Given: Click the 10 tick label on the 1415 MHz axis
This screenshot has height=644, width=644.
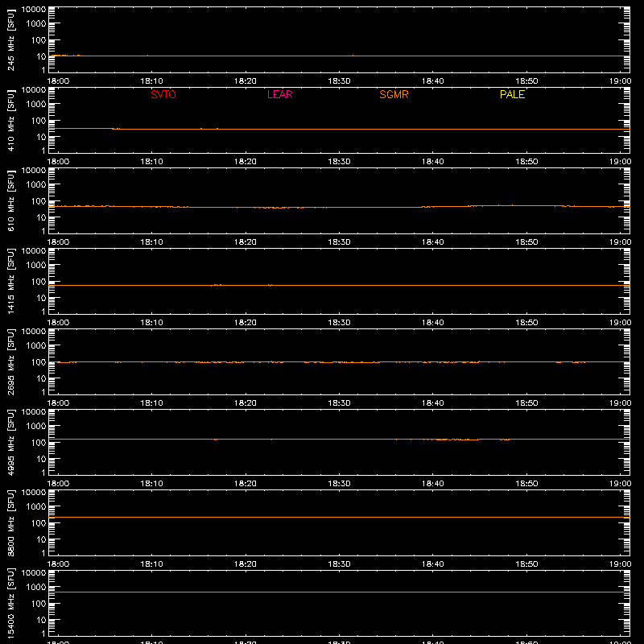Looking at the screenshot, I should (x=41, y=298).
